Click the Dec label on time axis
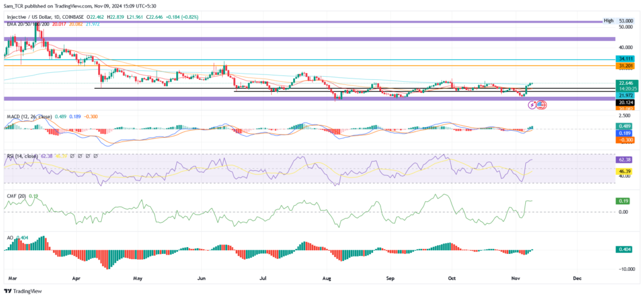Screen dimensions: 644x298 pos(577,278)
